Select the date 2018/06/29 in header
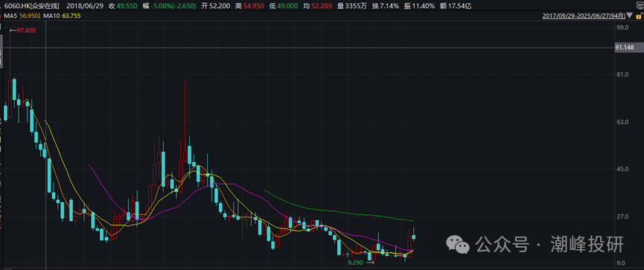Image resolution: width=644 pixels, height=270 pixels. pyautogui.click(x=84, y=6)
